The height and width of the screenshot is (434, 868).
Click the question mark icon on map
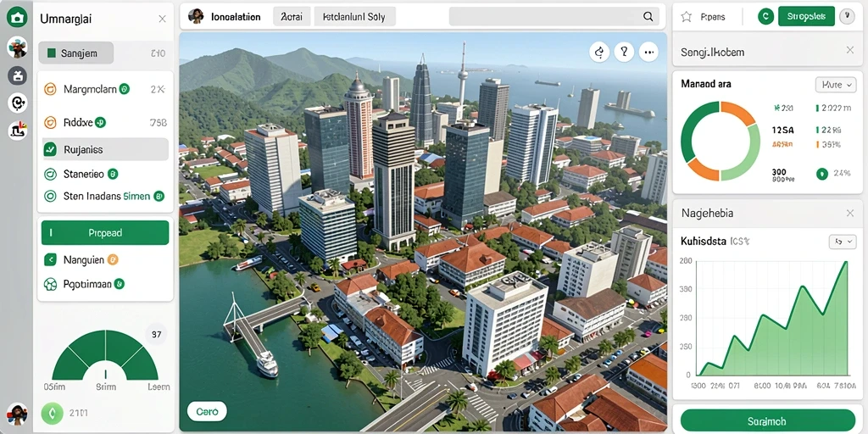pos(624,52)
